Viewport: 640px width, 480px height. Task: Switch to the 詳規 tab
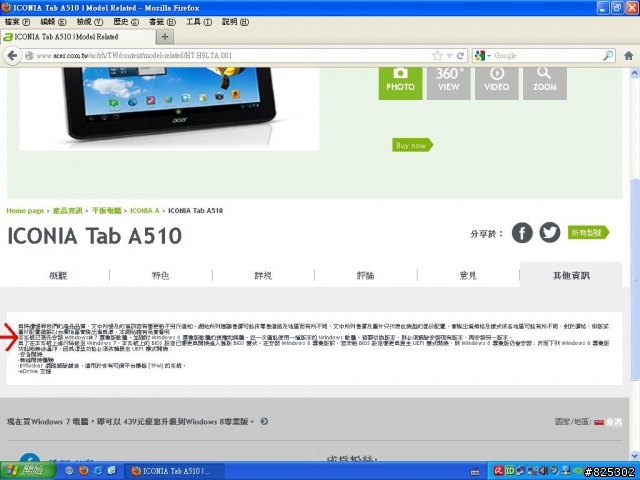[x=263, y=276]
